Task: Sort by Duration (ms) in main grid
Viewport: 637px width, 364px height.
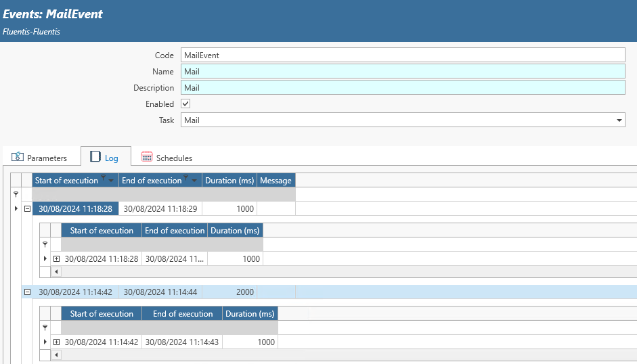Action: [x=229, y=181]
